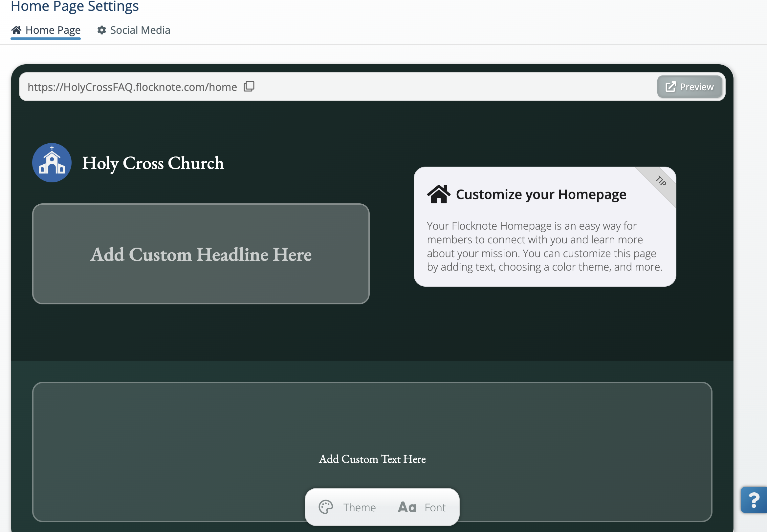Click the Add Custom Headline Here box
The width and height of the screenshot is (767, 532).
tap(201, 254)
